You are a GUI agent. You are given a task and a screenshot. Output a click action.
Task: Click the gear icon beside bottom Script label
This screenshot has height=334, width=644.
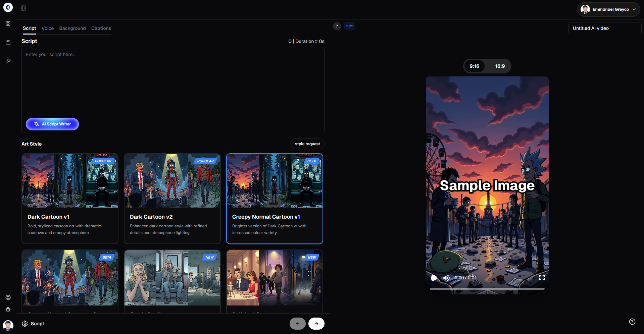coord(25,324)
